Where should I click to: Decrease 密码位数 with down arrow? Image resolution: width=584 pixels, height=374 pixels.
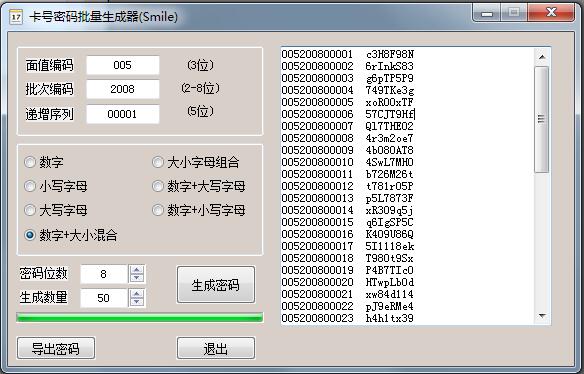pyautogui.click(x=137, y=278)
